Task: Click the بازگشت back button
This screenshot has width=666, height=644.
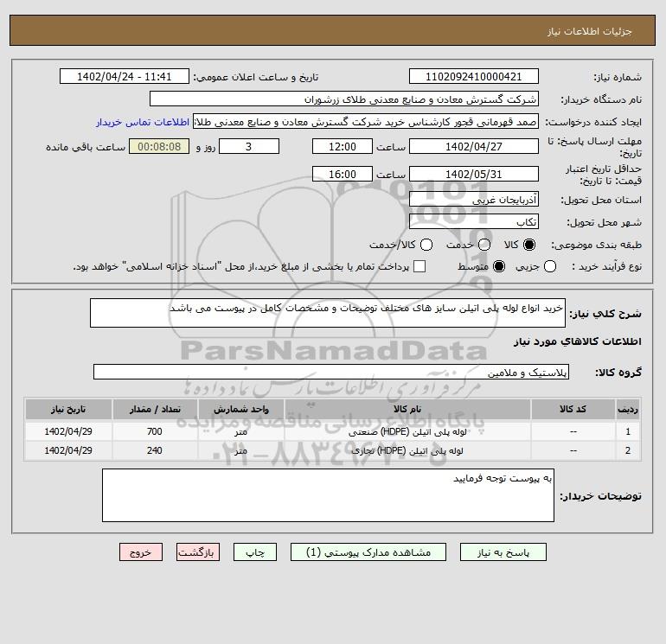Action: pos(198,552)
